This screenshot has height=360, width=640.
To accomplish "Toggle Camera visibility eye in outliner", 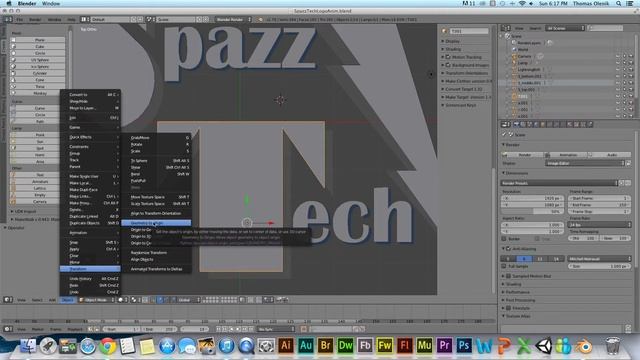I will tap(618, 56).
